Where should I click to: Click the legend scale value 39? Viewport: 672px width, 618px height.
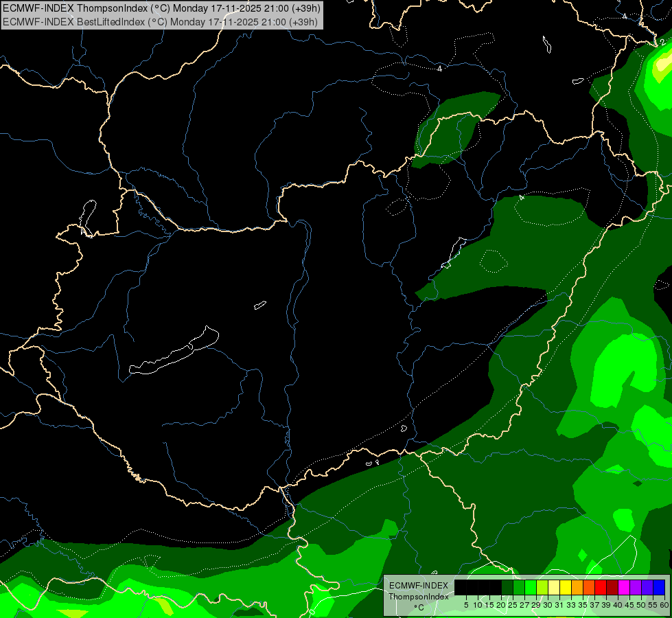point(606,605)
